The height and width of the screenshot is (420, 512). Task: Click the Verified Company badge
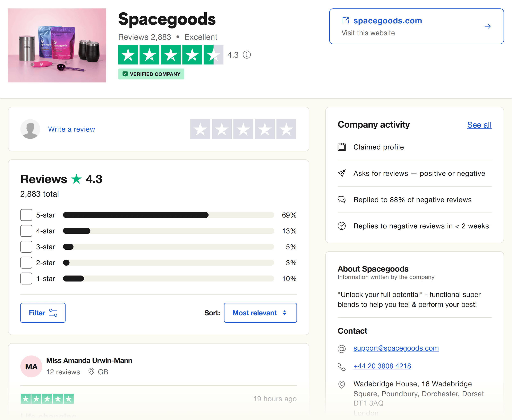coord(151,74)
